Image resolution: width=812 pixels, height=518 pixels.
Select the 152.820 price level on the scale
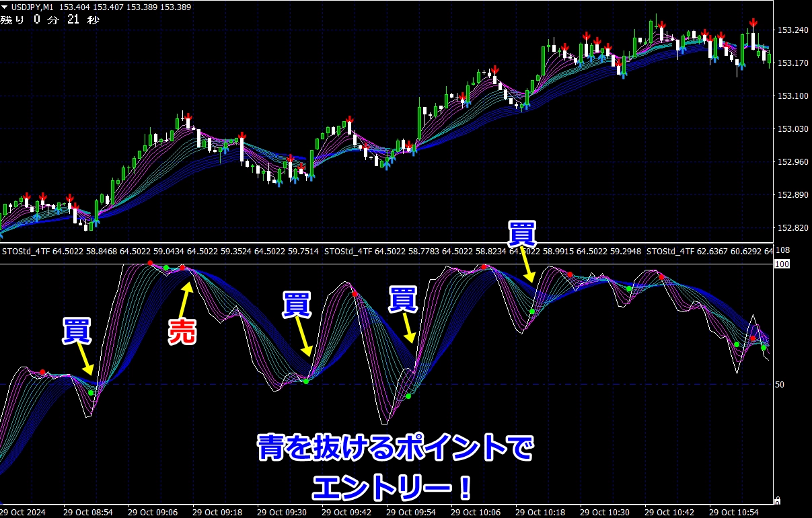[x=792, y=228]
